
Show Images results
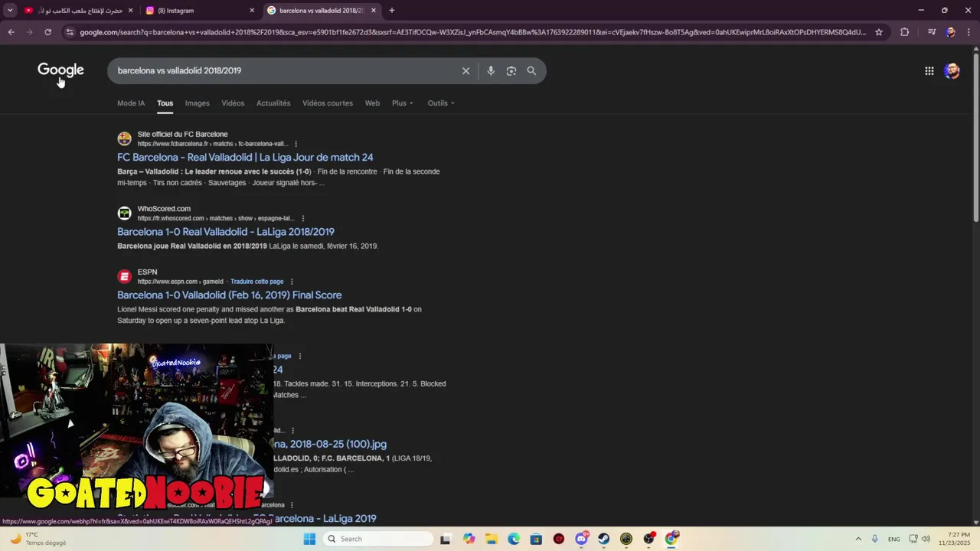coord(197,103)
